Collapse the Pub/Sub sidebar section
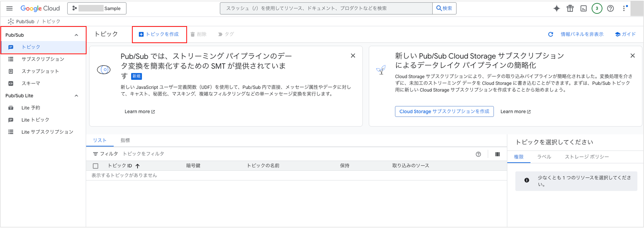 tap(76, 35)
